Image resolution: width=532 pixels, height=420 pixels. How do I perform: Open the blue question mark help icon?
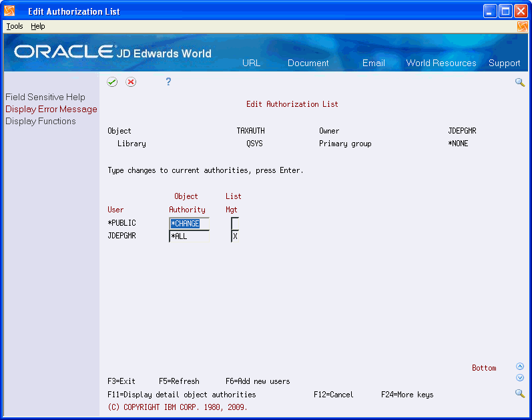pyautogui.click(x=168, y=81)
